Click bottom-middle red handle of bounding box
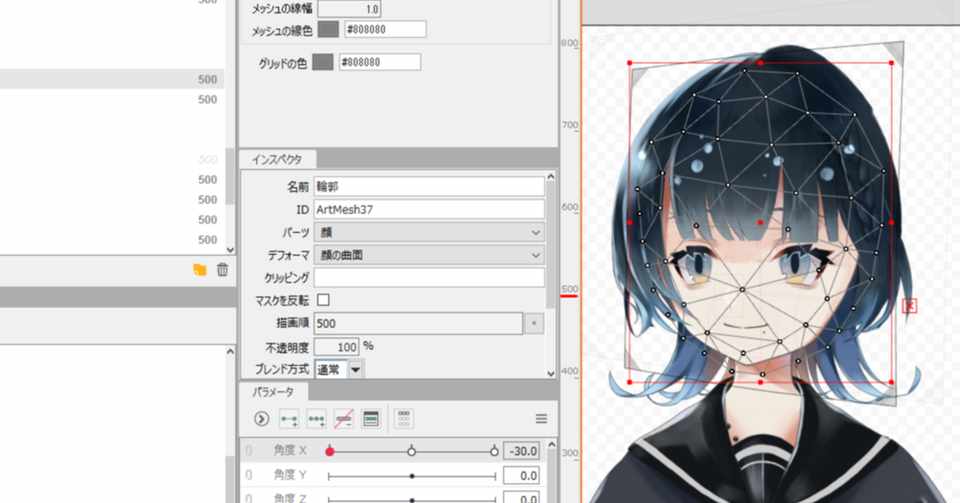Viewport: 960px width, 503px height. tap(760, 382)
